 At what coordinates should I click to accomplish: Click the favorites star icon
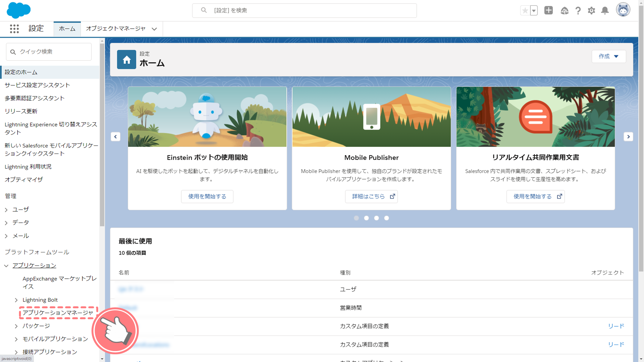[x=525, y=10]
